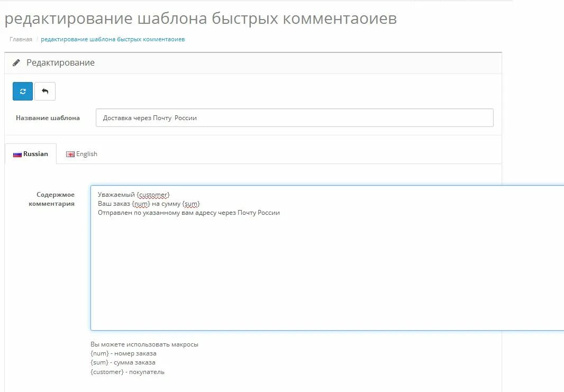Image resolution: width=564 pixels, height=392 pixels.
Task: Click the blue refresh/save button
Action: 23,92
